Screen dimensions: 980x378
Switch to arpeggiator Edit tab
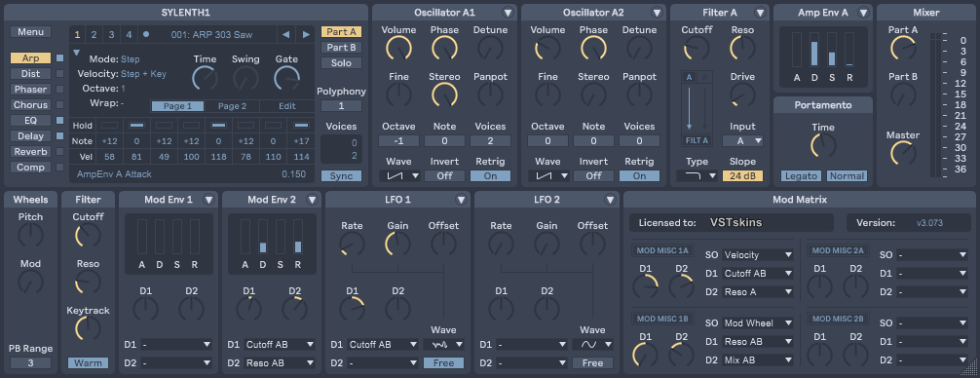coord(286,106)
